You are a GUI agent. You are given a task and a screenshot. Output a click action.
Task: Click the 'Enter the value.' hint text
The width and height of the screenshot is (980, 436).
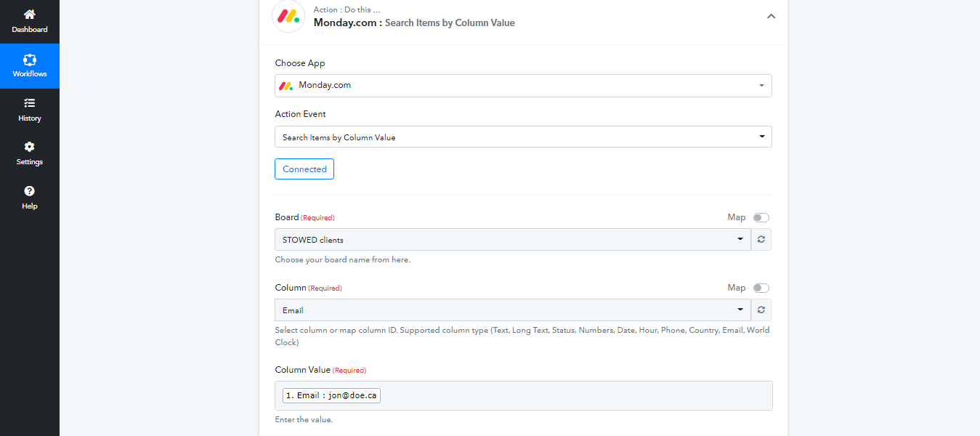click(304, 419)
